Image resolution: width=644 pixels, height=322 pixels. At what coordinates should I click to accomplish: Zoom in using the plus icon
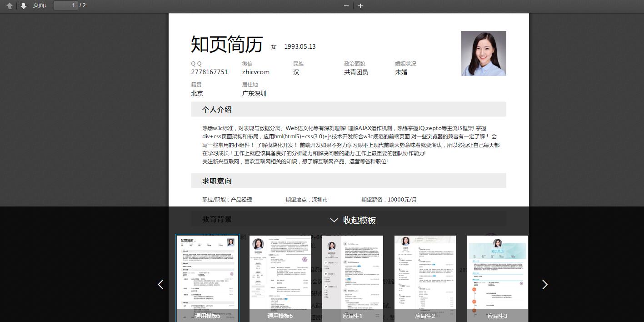tap(360, 6)
